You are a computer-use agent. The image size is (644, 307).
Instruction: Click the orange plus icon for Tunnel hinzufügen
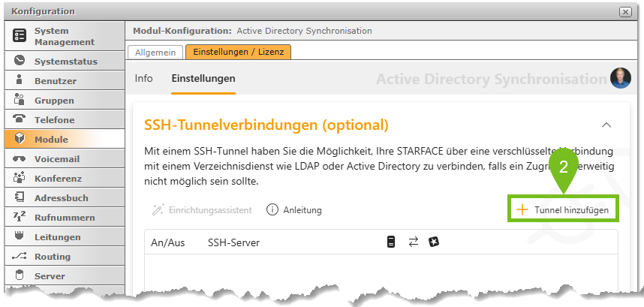coord(522,209)
